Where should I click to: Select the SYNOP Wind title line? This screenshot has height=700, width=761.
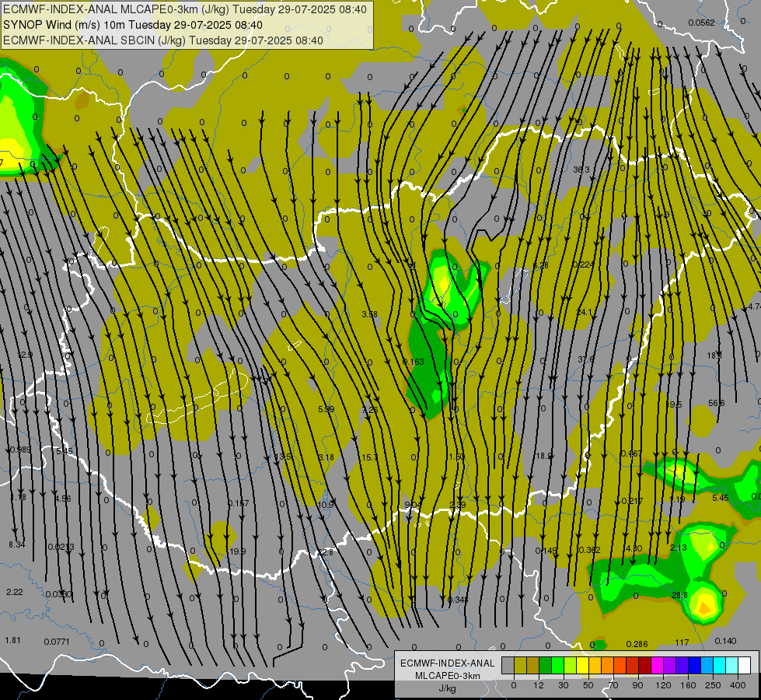(132, 25)
